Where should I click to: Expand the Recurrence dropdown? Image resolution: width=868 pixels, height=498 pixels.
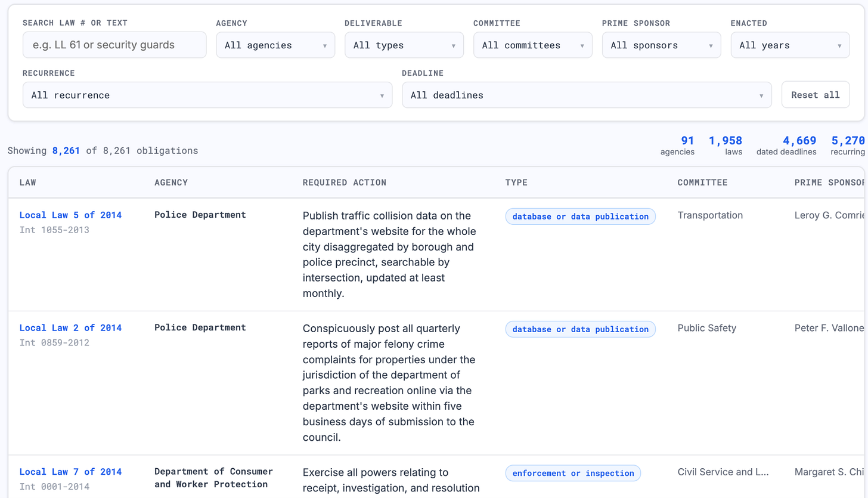click(207, 95)
